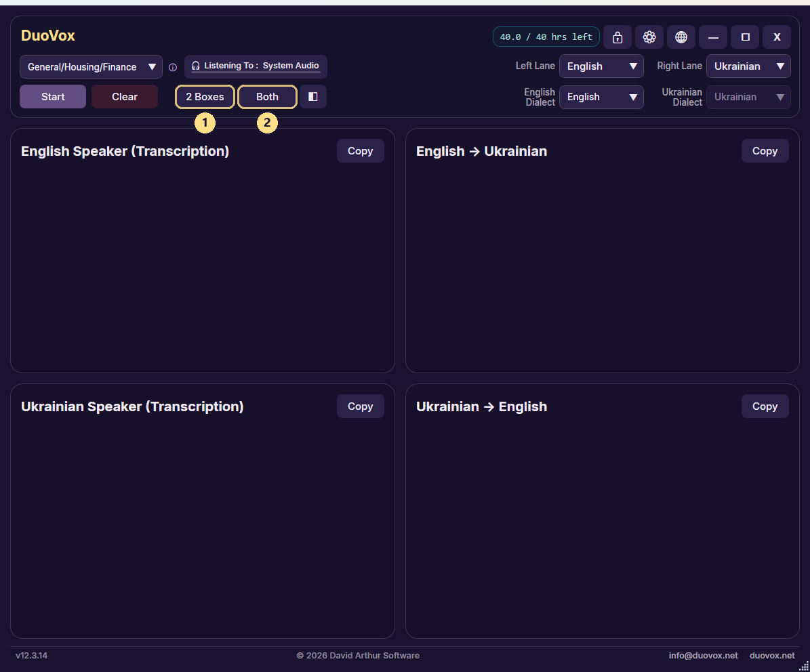Maximize the DuoVox window
Image resolution: width=810 pixels, height=672 pixels.
pyautogui.click(x=746, y=37)
